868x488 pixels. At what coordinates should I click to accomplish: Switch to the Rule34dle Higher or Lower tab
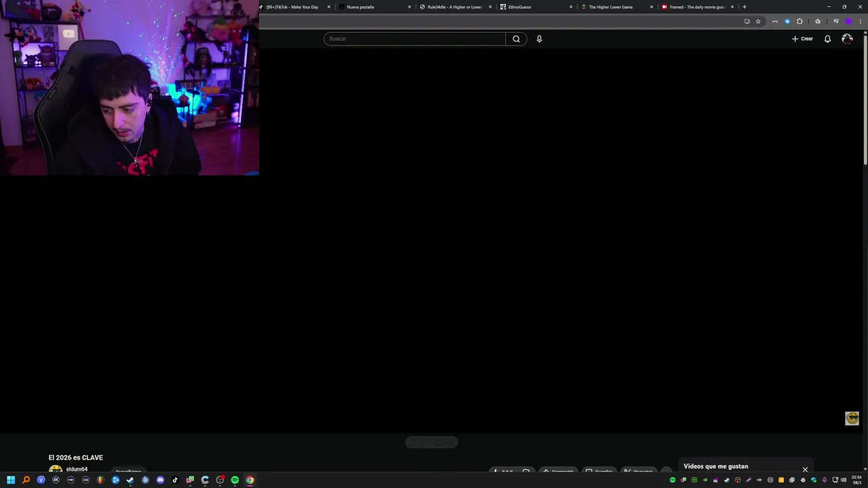pos(456,7)
